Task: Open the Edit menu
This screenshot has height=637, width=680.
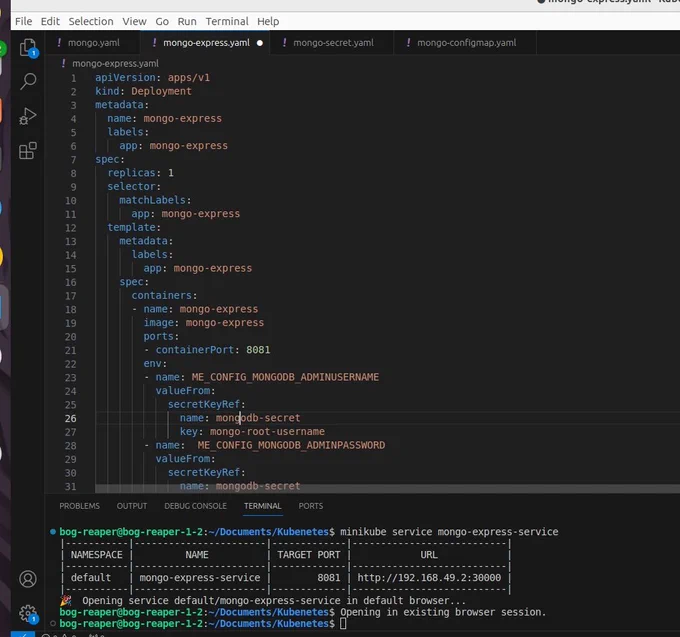Action: click(x=50, y=21)
